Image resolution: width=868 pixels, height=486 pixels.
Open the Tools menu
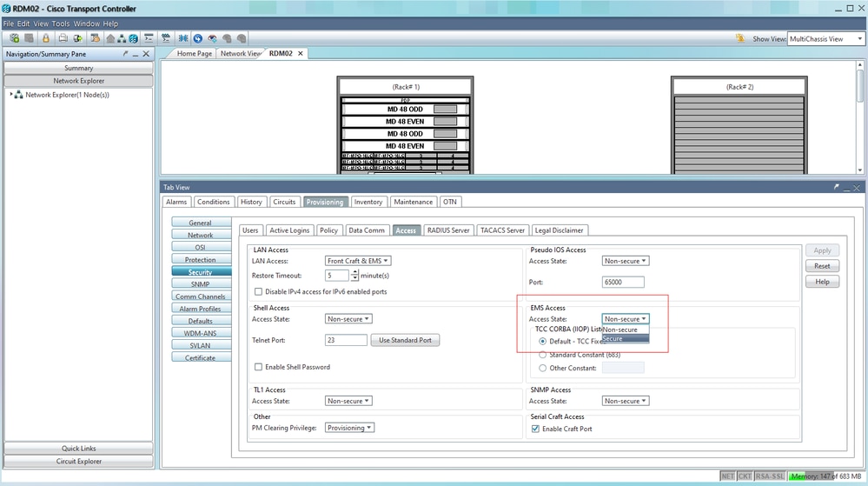click(61, 23)
